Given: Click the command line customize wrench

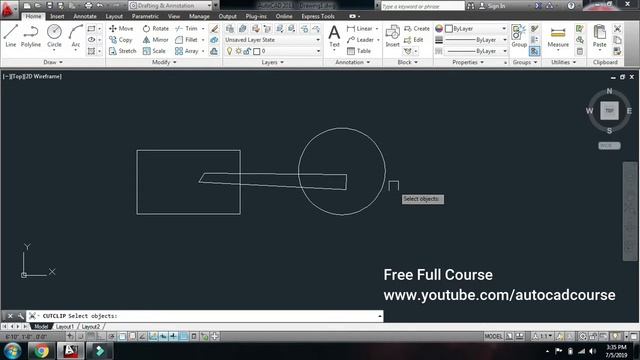Looking at the screenshot, I should tap(20, 316).
